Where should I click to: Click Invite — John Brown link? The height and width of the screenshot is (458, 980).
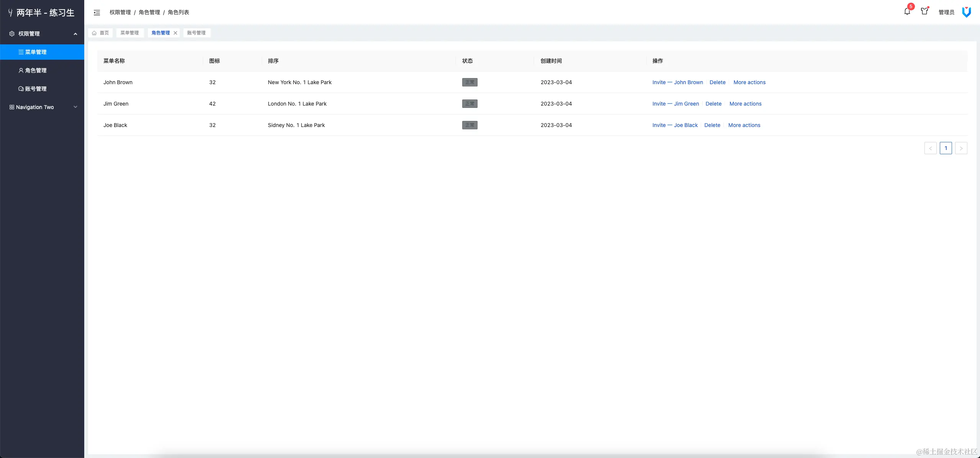pos(677,82)
